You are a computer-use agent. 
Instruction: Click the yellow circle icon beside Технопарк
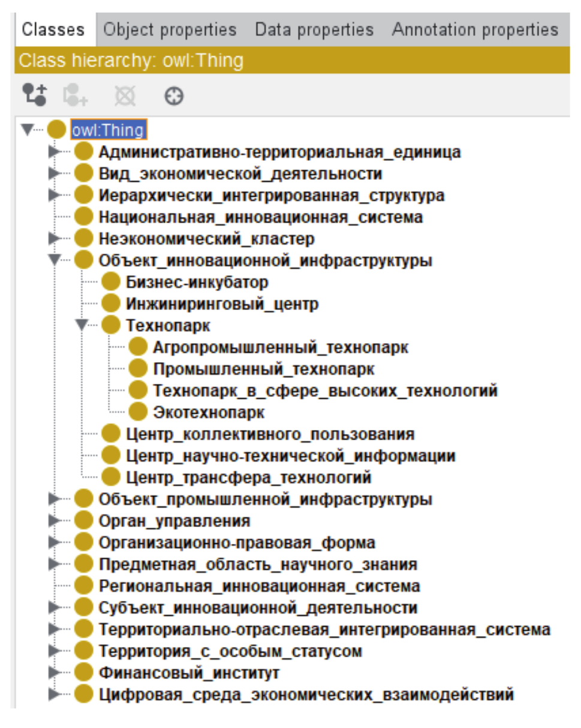pyautogui.click(x=111, y=326)
